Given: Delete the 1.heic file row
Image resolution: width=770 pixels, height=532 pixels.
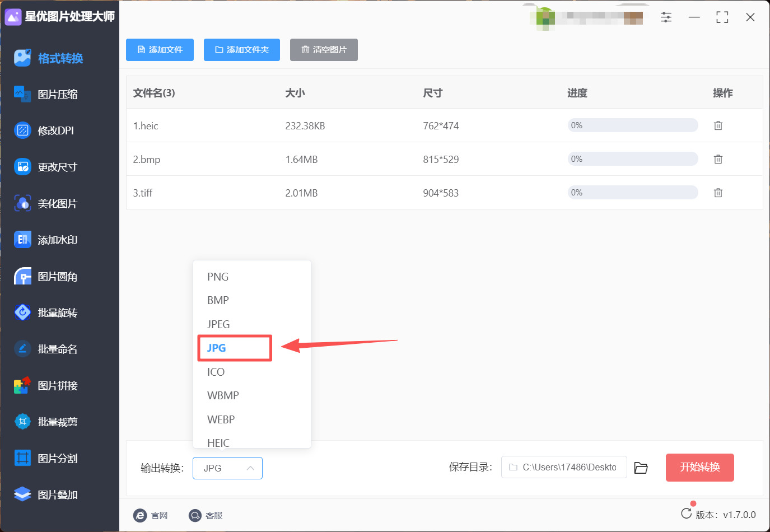Looking at the screenshot, I should [718, 125].
